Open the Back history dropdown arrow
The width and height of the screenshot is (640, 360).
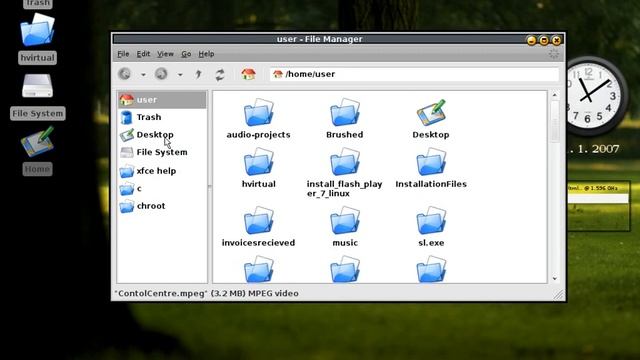point(143,75)
